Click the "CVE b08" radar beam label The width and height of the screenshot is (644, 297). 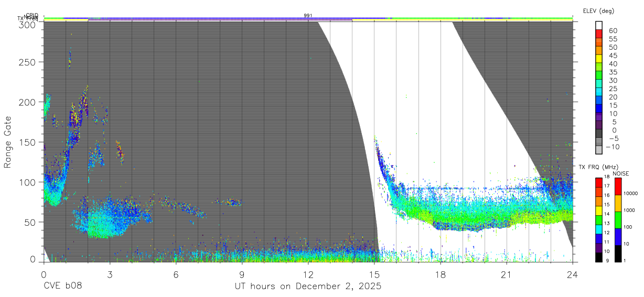tap(62, 287)
